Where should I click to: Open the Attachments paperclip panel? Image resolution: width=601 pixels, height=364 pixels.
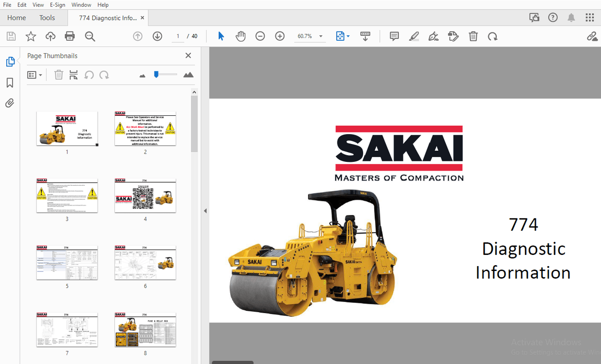[10, 103]
